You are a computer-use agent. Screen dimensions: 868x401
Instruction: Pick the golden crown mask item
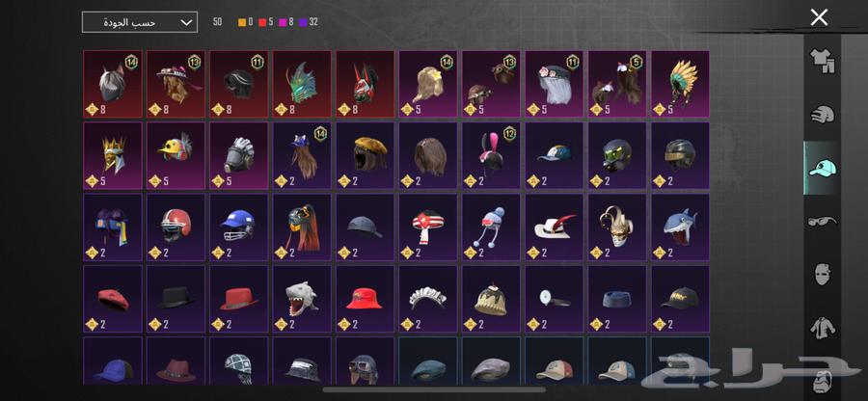(113, 156)
